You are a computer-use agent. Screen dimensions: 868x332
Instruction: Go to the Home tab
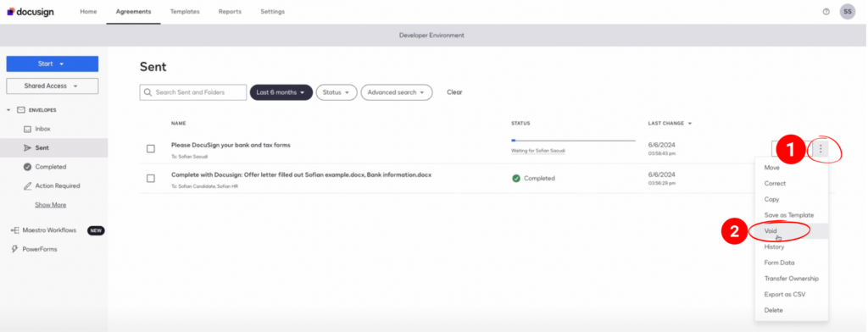click(x=88, y=12)
